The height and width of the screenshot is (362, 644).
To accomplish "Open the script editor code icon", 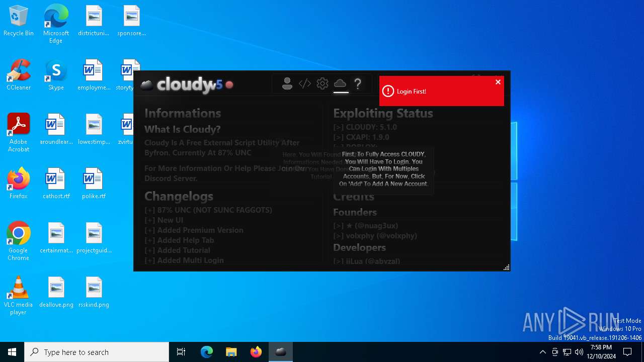I will pos(305,84).
